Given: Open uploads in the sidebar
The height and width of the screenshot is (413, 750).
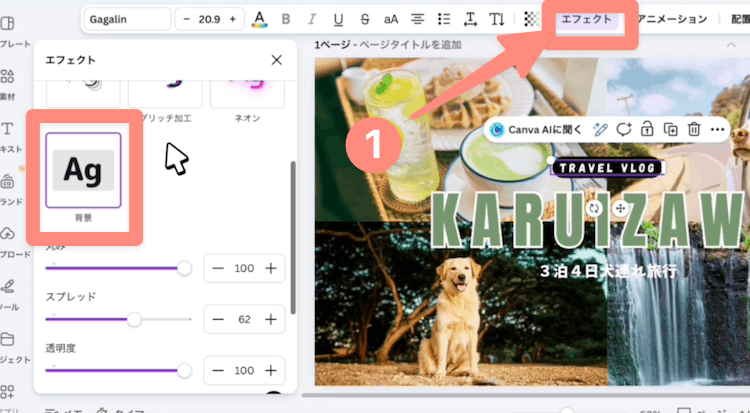Looking at the screenshot, I should coord(8,242).
